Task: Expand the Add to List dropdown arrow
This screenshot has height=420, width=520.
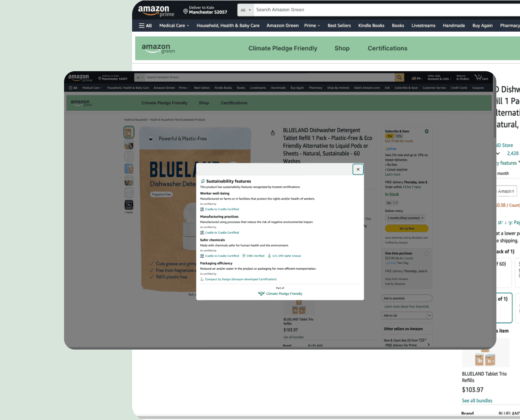Action: tap(430, 316)
